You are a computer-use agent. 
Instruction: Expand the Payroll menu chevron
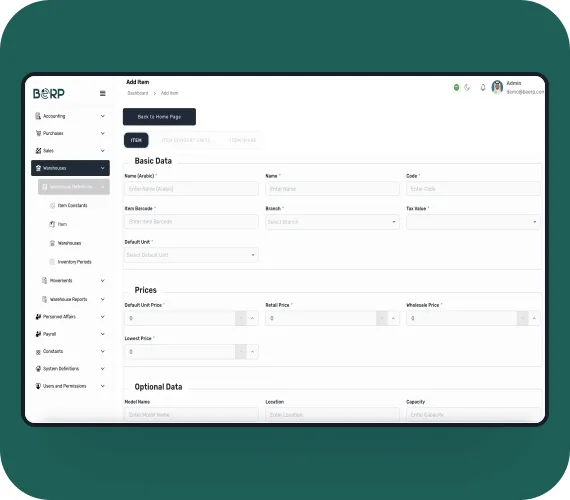(103, 334)
